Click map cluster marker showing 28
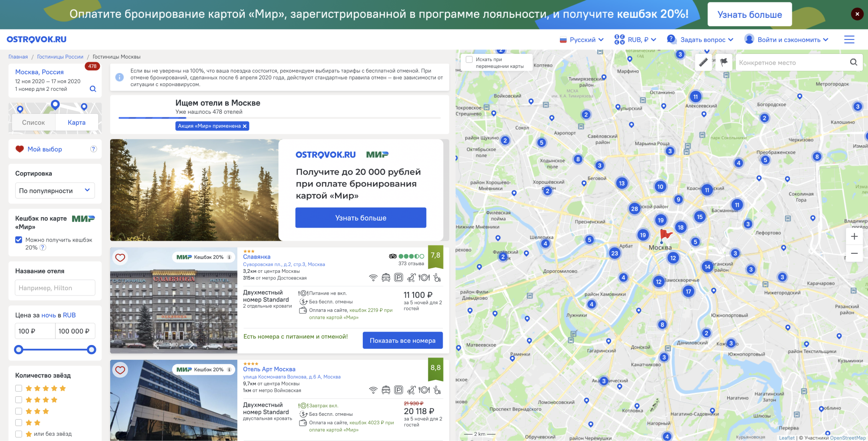Image resolution: width=868 pixels, height=441 pixels. [x=635, y=209]
